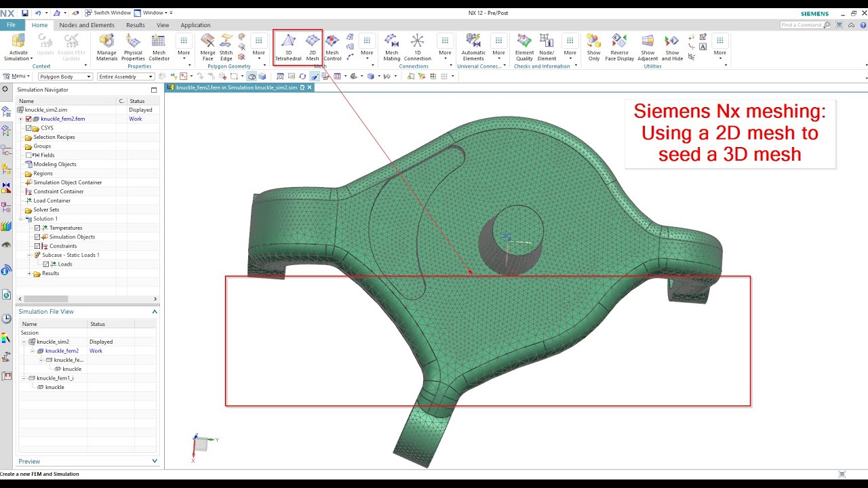Expand the Results node
Screen dimensions: 868x488
29,273
